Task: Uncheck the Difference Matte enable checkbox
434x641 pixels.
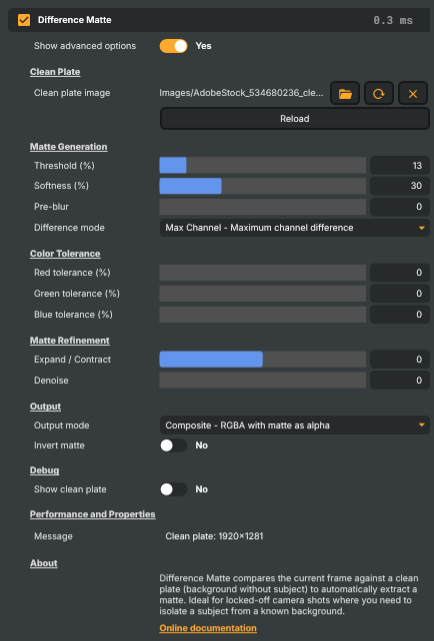Action: point(24,20)
